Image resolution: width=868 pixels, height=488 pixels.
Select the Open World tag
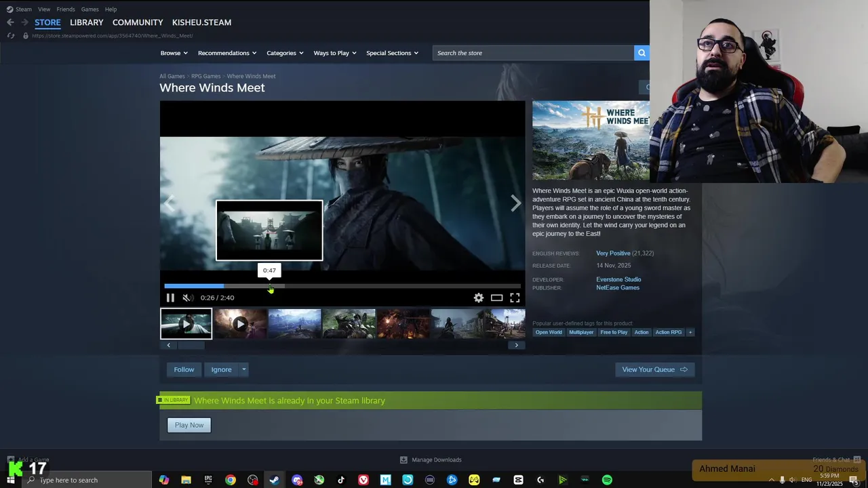549,332
